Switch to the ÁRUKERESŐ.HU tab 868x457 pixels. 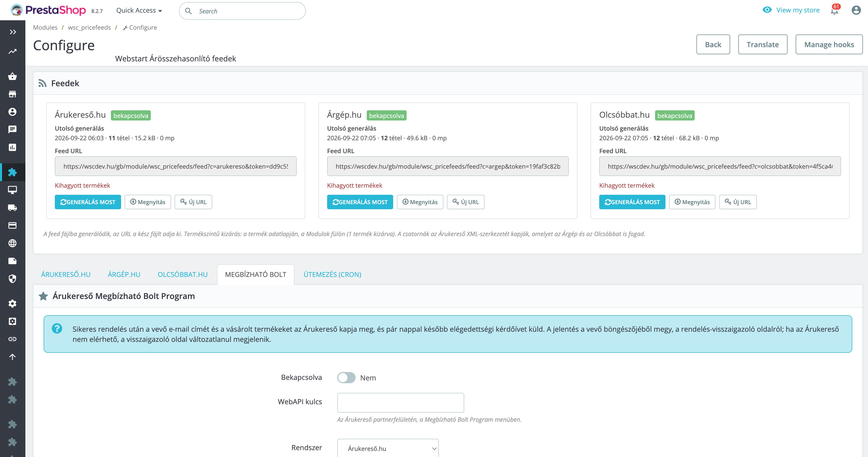tap(66, 274)
